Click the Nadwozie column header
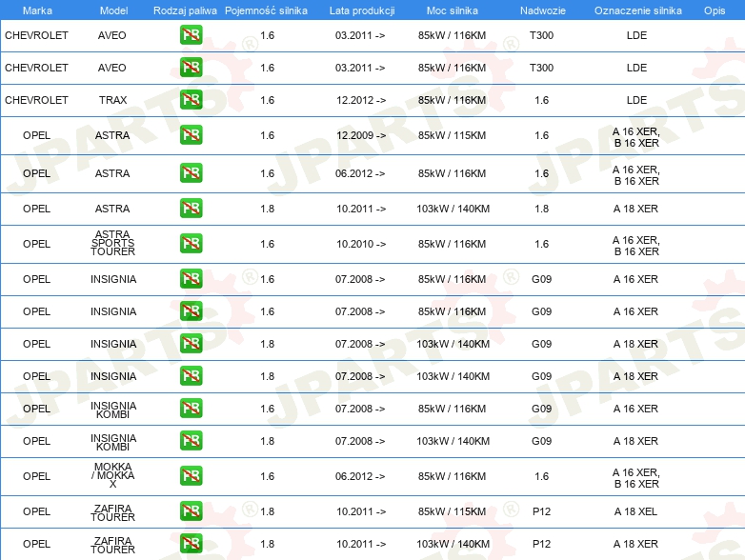The width and height of the screenshot is (745, 560). [543, 10]
